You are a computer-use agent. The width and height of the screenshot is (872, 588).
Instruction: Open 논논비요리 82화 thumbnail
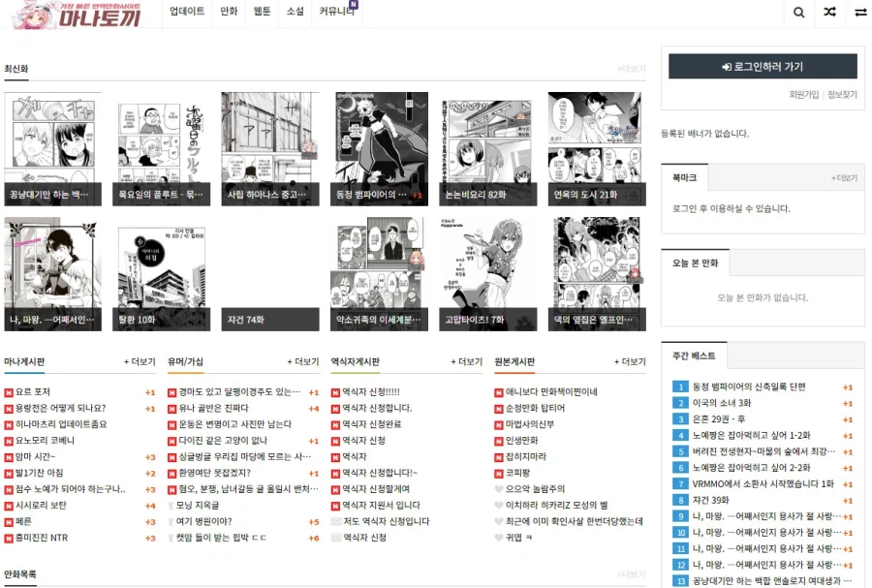point(488,149)
